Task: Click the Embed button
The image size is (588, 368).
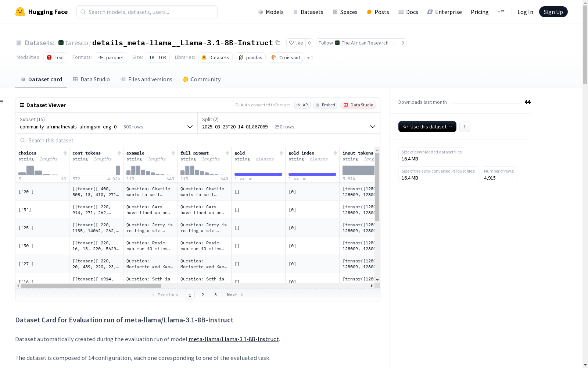Action: pos(325,105)
